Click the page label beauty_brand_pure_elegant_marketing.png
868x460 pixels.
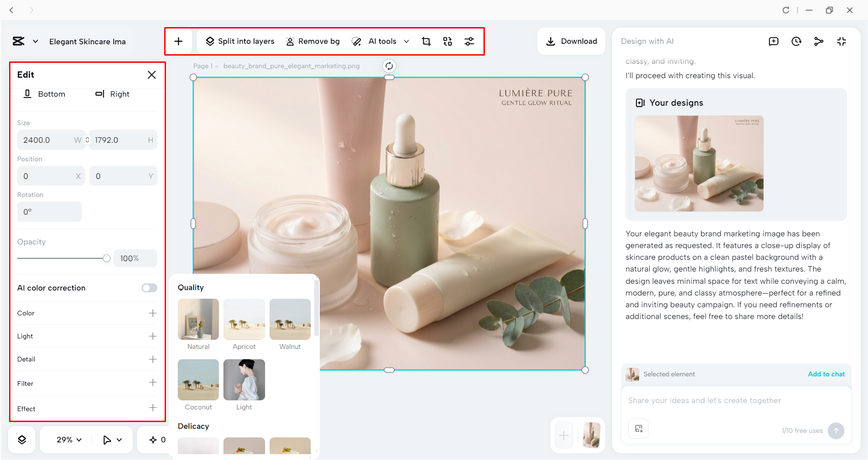click(x=291, y=66)
